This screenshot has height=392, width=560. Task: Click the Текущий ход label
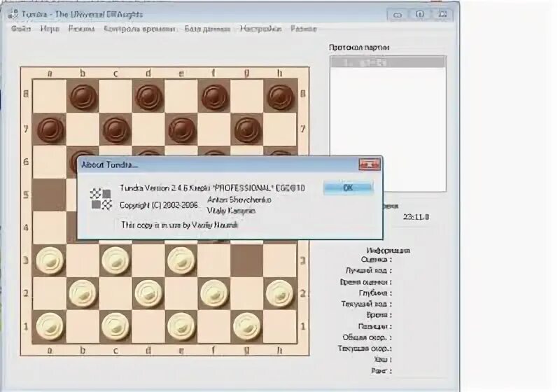366,304
